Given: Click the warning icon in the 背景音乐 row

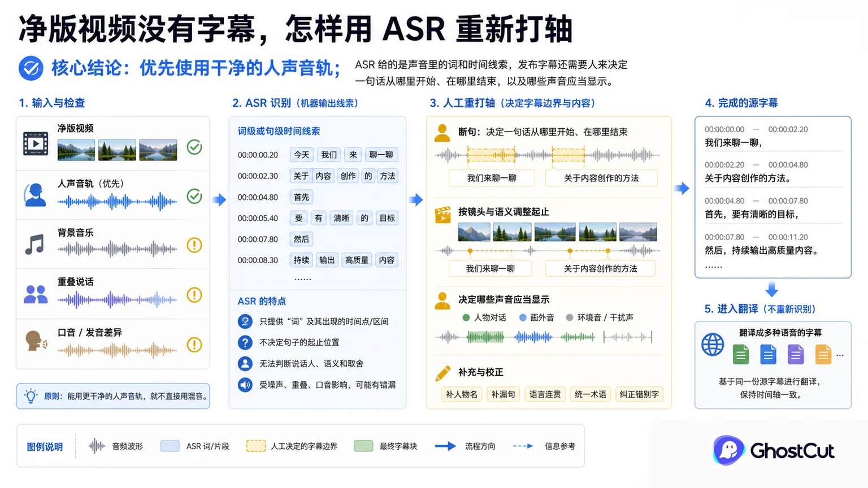Looking at the screenshot, I should (194, 245).
